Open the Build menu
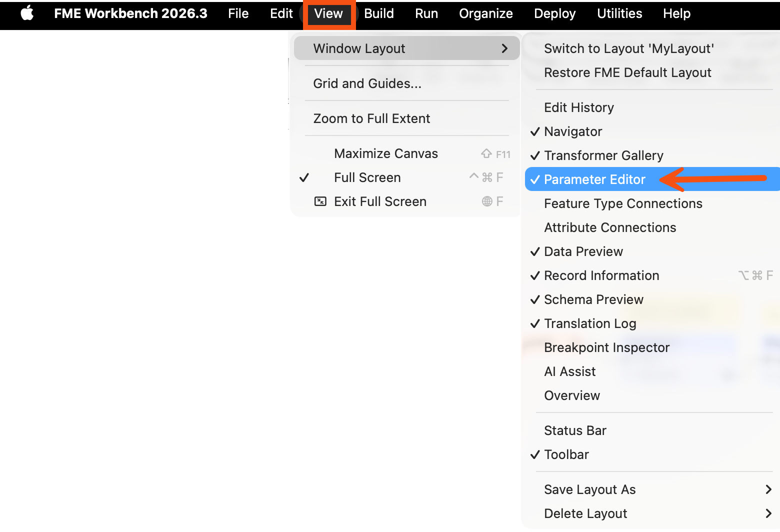The height and width of the screenshot is (532, 780). click(x=379, y=13)
